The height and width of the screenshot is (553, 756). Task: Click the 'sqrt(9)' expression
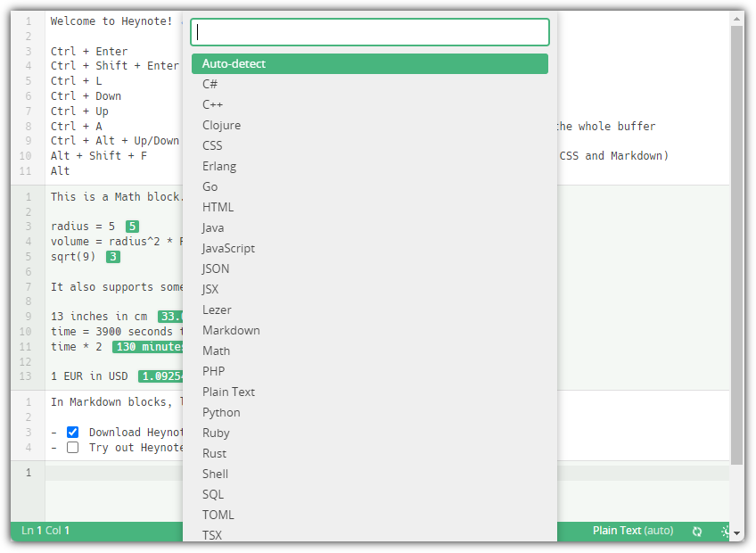pos(73,257)
